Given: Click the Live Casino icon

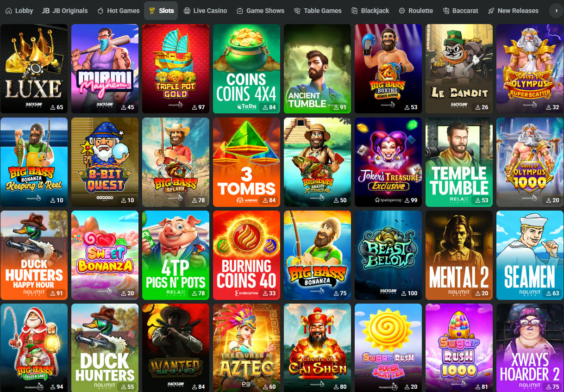Looking at the screenshot, I should tap(187, 11).
